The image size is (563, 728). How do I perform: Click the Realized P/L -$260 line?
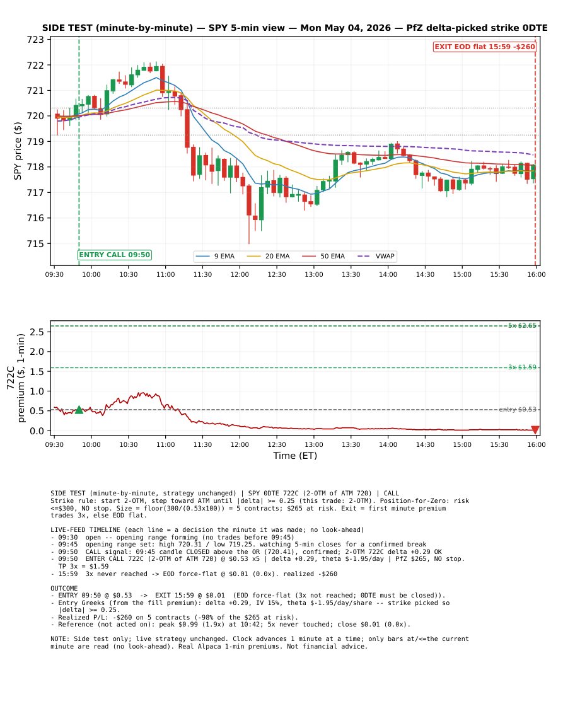click(174, 618)
